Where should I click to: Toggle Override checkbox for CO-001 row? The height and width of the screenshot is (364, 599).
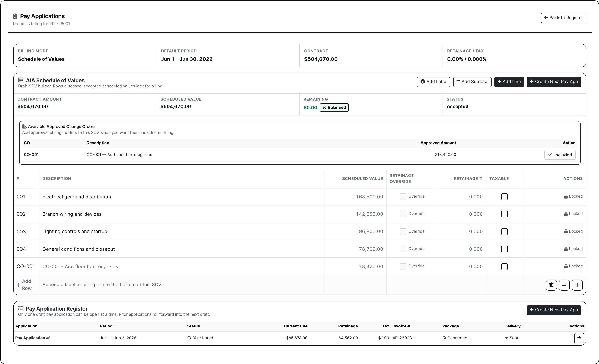403,267
